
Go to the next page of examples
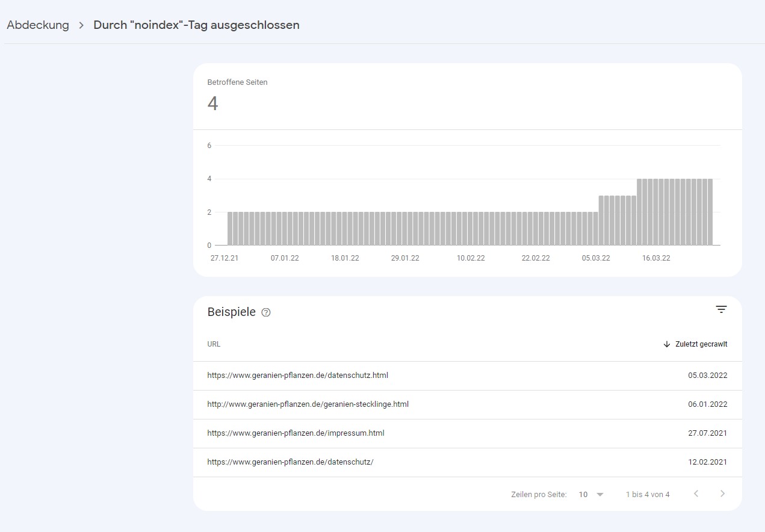pos(722,494)
